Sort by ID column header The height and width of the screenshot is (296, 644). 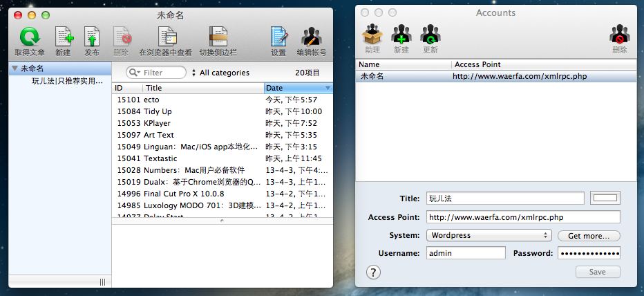coord(127,88)
